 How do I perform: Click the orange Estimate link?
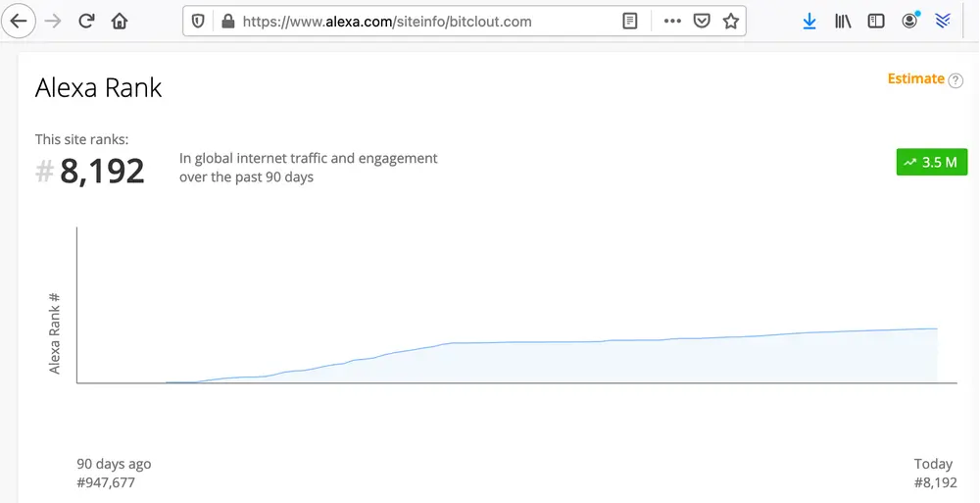(915, 78)
